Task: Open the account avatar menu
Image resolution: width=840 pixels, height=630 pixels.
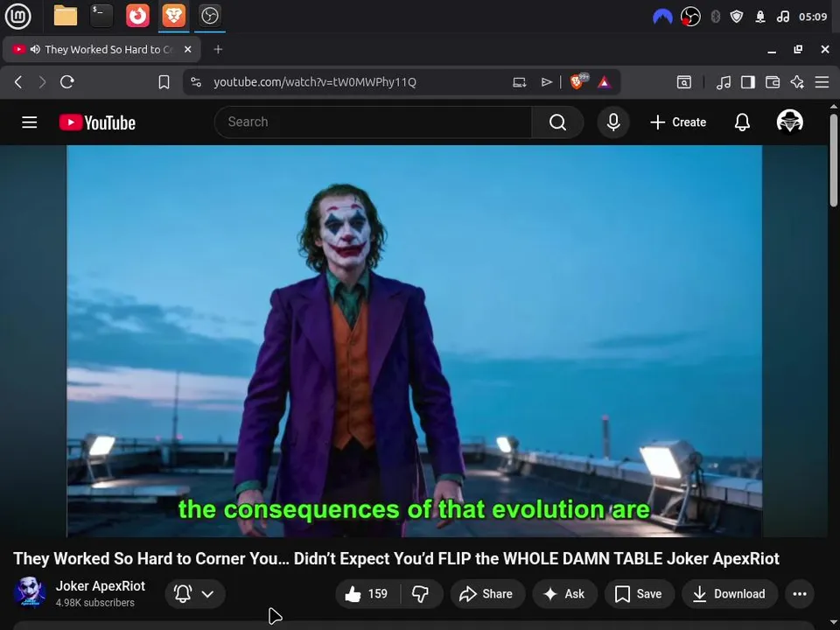Action: [x=789, y=122]
